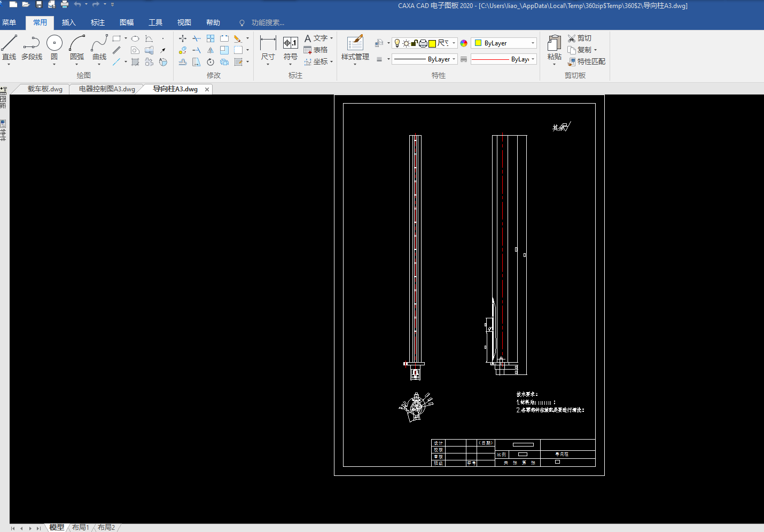This screenshot has width=764, height=532.
Task: Select the Rectangle drawing tool
Action: pyautogui.click(x=116, y=38)
